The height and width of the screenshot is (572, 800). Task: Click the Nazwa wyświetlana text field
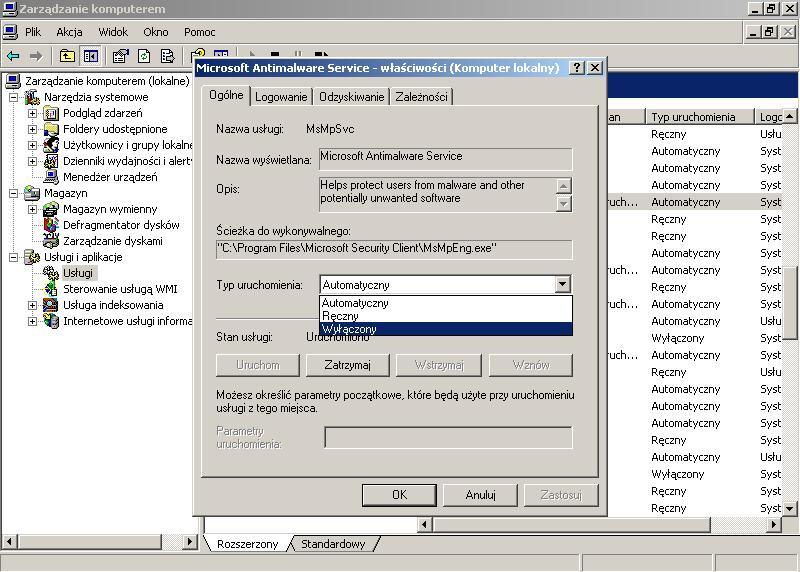tap(445, 159)
